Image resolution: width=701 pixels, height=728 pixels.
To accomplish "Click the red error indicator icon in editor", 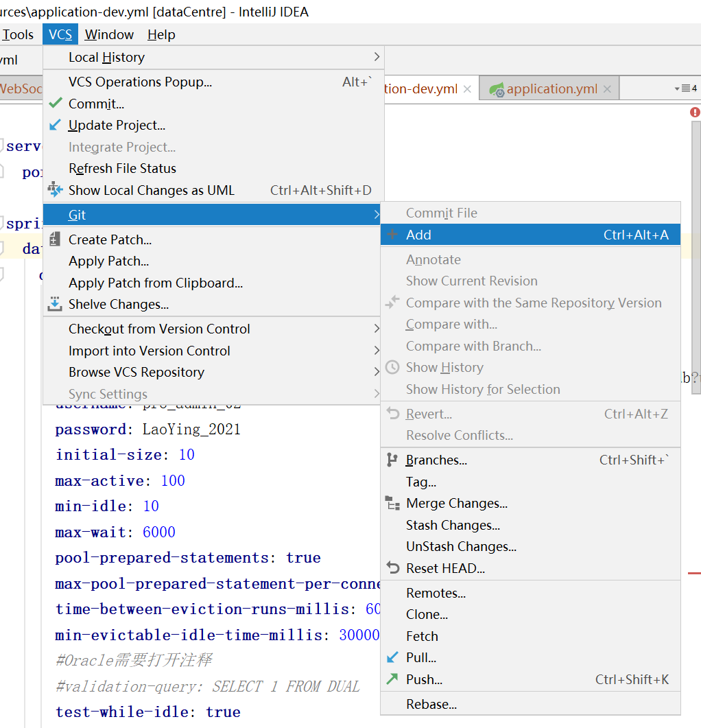I will (695, 113).
